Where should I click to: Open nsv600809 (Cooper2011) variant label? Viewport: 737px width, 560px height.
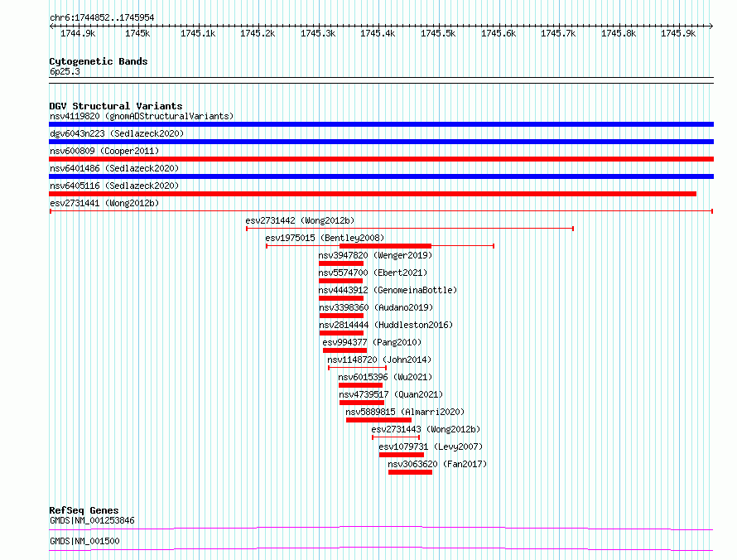tap(104, 151)
